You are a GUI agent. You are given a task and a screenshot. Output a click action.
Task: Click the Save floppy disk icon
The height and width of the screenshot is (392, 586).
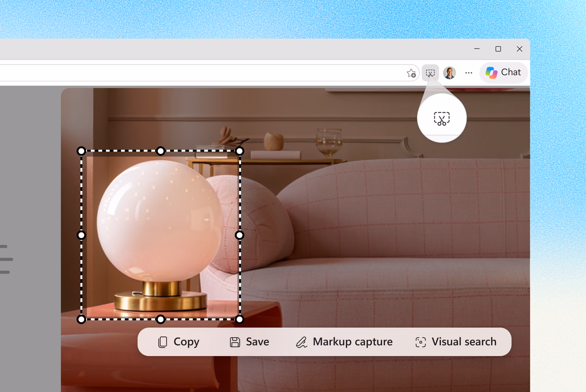pyautogui.click(x=235, y=342)
